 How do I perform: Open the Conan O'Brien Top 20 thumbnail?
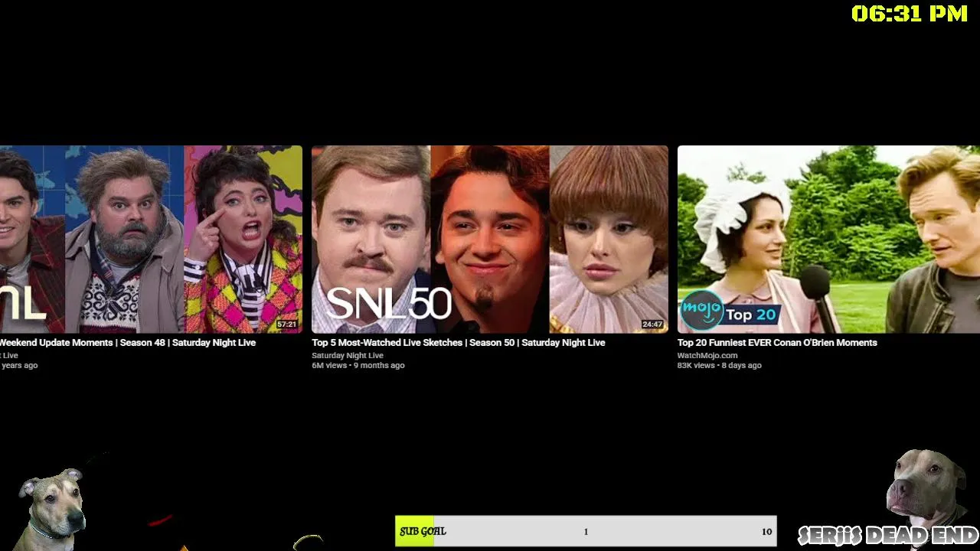tap(828, 239)
